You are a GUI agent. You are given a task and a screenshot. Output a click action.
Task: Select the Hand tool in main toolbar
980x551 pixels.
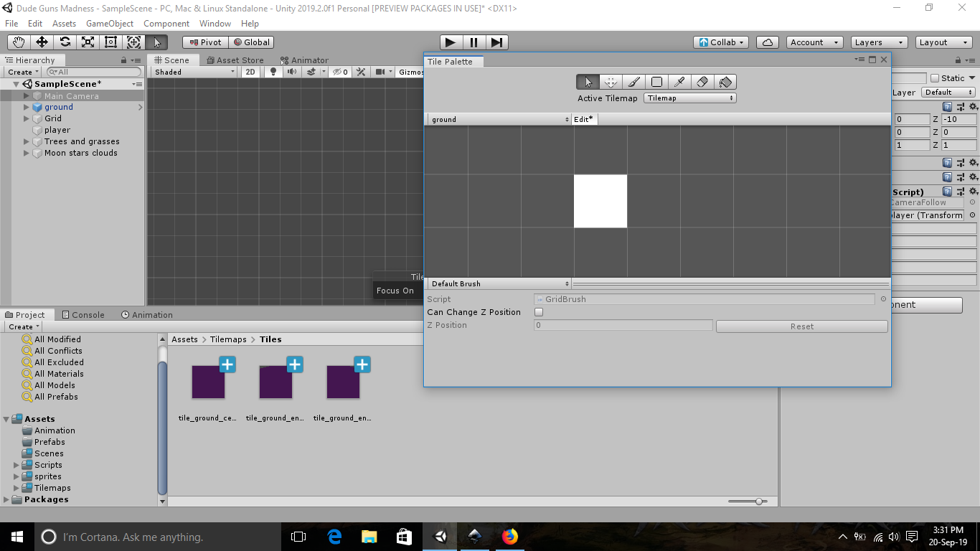tap(19, 42)
